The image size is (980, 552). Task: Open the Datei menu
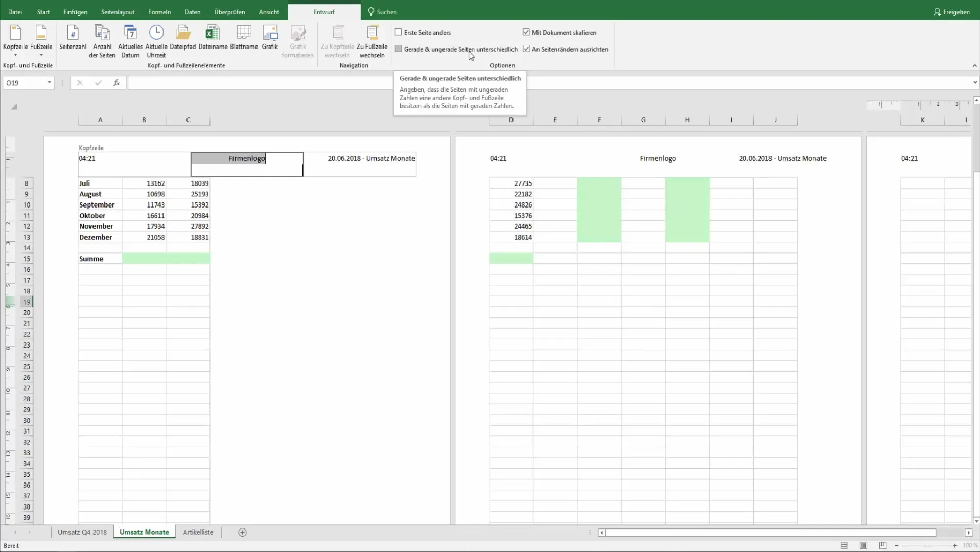point(15,12)
